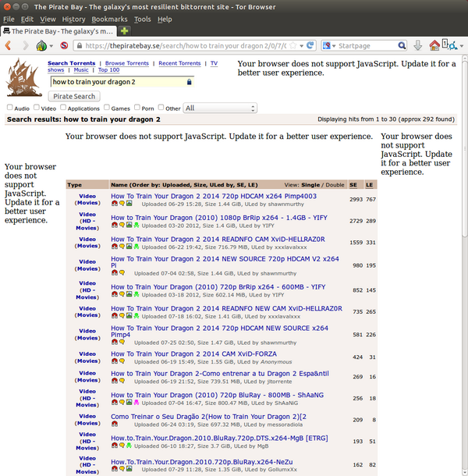Open the Tor onion button
Viewport: 468px width, 476px height.
41,46
